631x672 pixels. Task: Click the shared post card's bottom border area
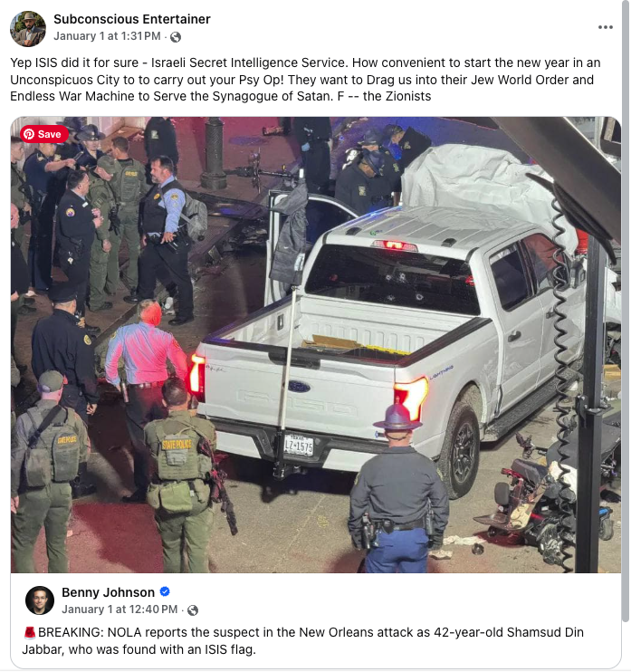pos(316,667)
